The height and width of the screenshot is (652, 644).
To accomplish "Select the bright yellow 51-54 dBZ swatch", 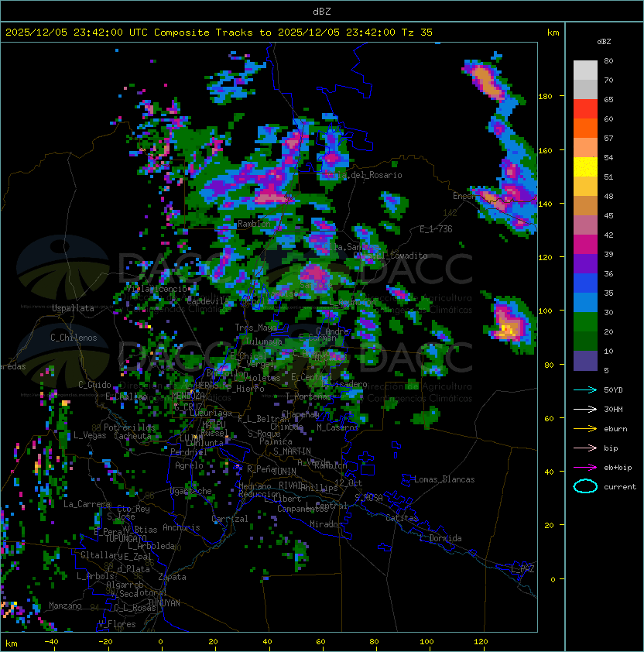I will [x=585, y=167].
